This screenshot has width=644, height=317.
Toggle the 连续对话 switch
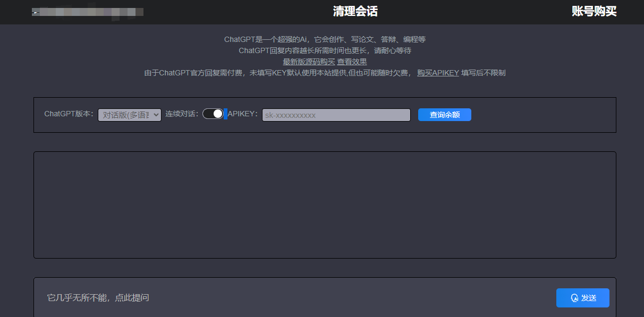point(213,114)
